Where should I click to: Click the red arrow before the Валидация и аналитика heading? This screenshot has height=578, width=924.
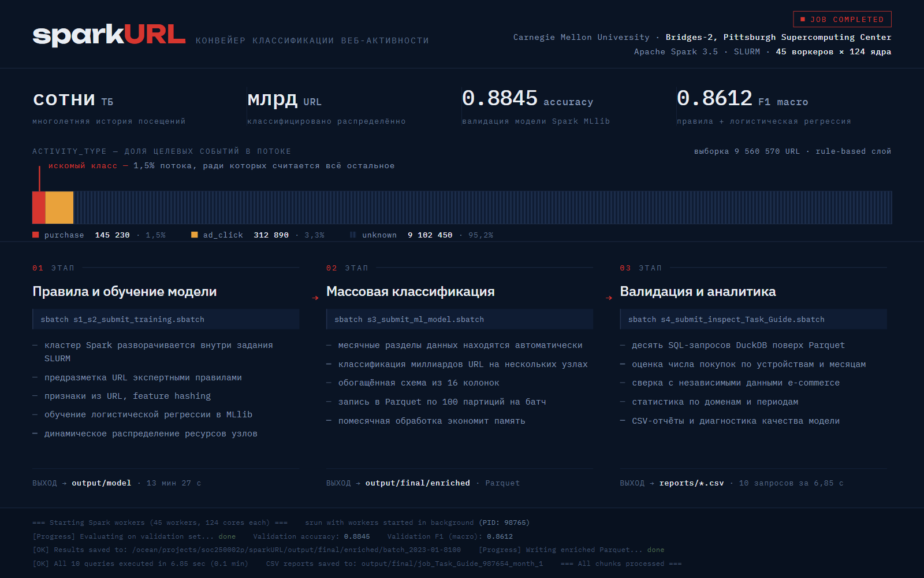609,298
